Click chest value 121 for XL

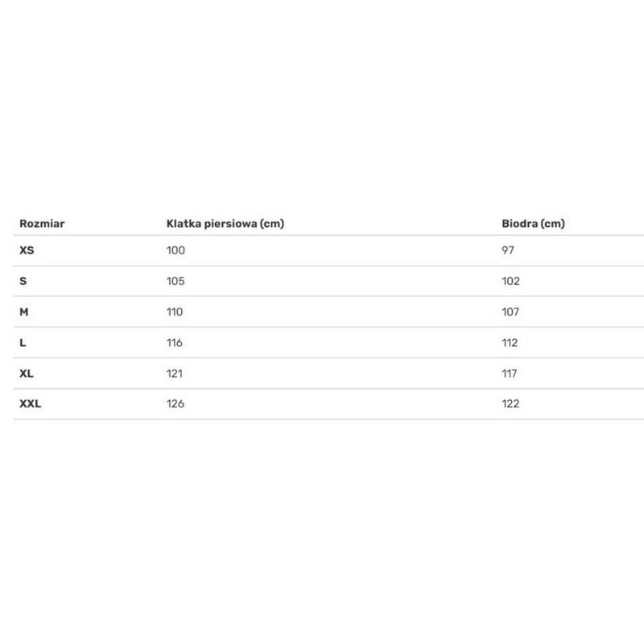(x=174, y=374)
